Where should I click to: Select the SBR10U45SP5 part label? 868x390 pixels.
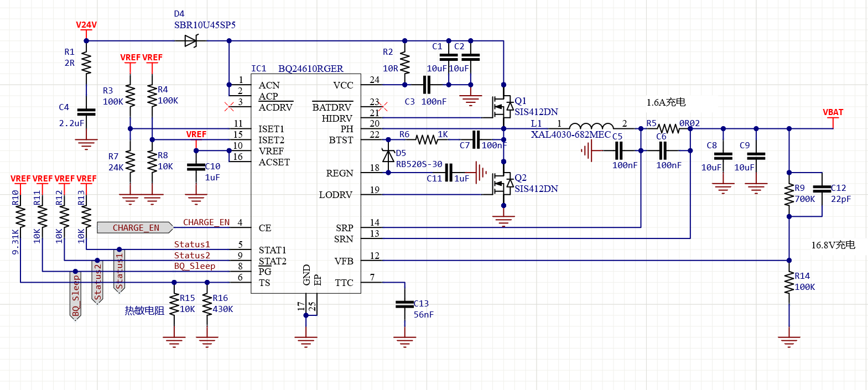[x=205, y=25]
